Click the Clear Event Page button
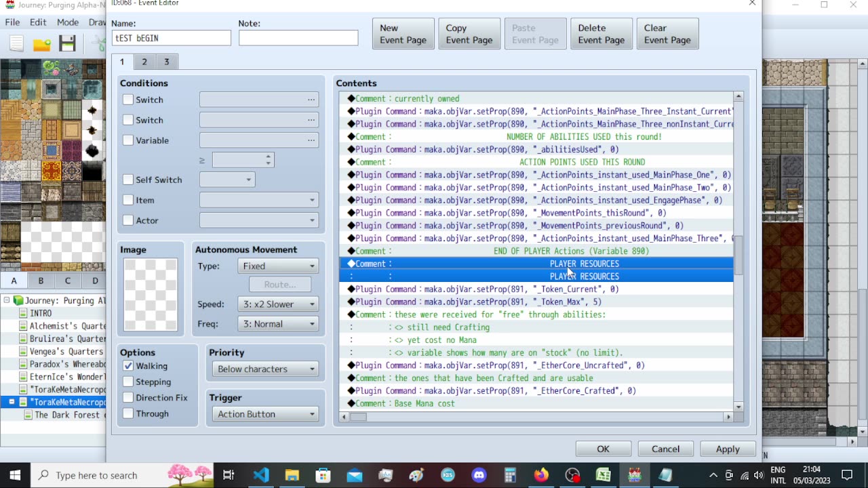This screenshot has height=488, width=868. tap(667, 33)
